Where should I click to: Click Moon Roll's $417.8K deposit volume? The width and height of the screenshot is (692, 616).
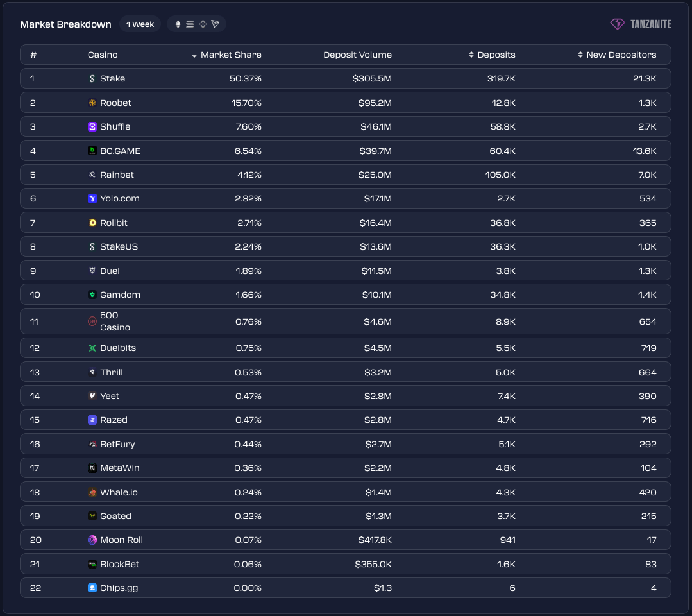(x=375, y=540)
